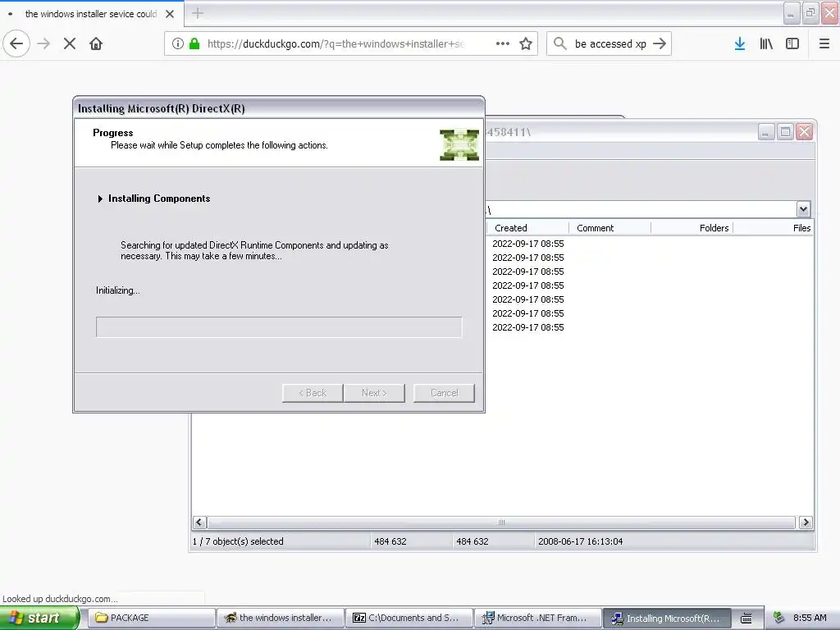Screen dimensions: 840x630
Task: Open the 7-Zip path dropdown arrow
Action: pyautogui.click(x=803, y=209)
